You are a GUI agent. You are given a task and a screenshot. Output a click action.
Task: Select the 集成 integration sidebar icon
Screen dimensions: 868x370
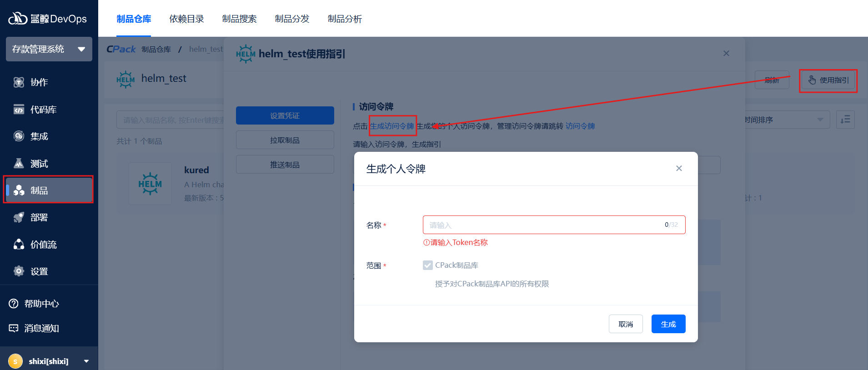[19, 136]
